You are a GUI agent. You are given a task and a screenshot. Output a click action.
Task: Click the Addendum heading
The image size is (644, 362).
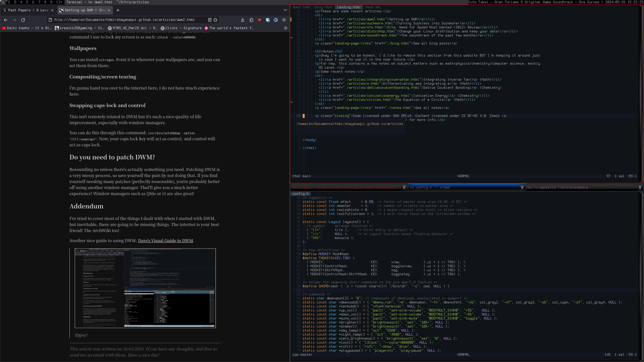(x=86, y=206)
